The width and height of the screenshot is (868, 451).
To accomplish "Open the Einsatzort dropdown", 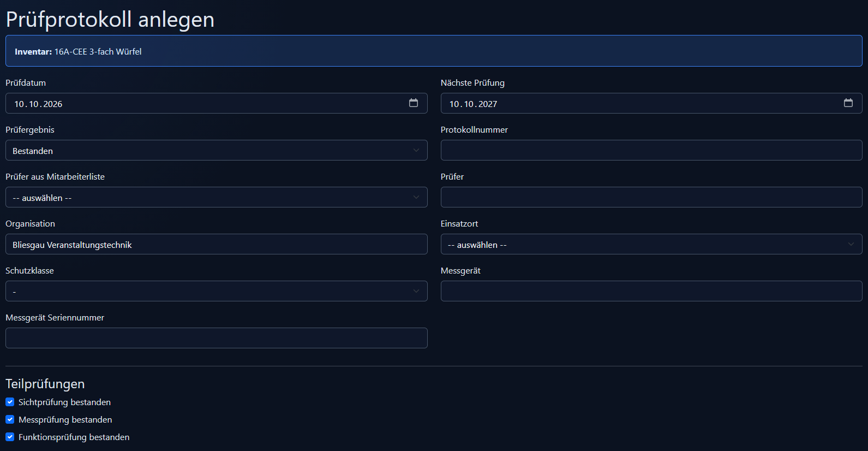I will (x=651, y=244).
